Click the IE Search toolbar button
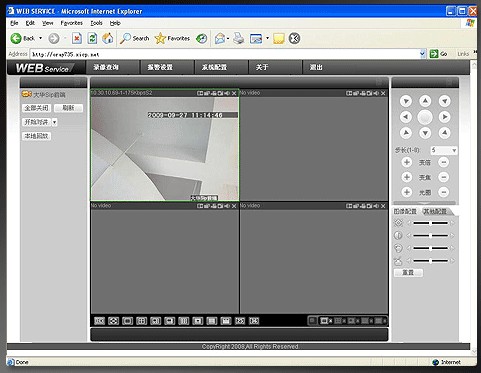Screen dimensions: 481x373 (135, 39)
